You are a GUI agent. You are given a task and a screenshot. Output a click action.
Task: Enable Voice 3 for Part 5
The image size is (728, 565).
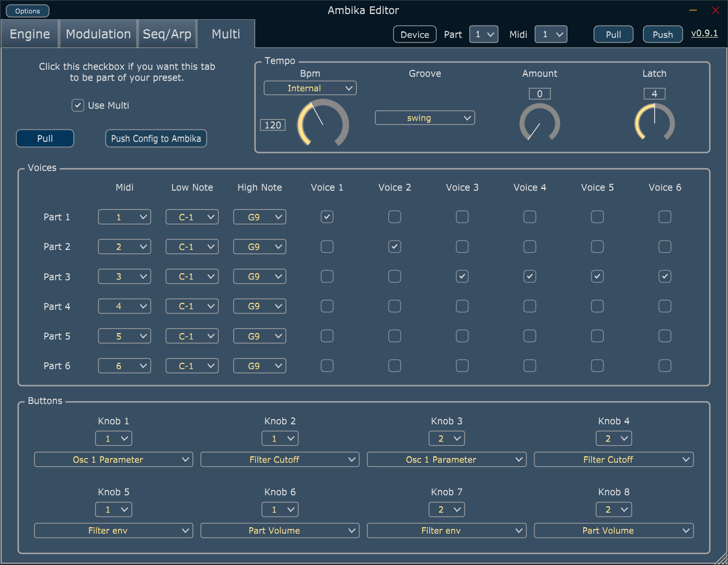tap(462, 336)
